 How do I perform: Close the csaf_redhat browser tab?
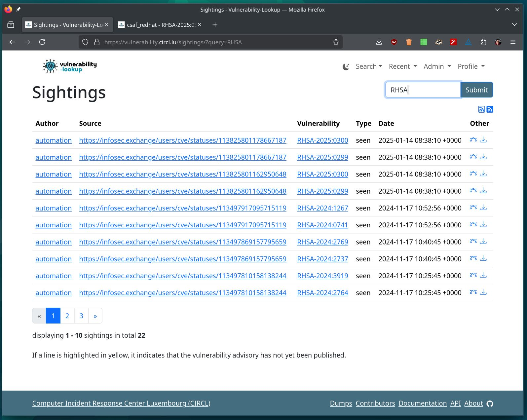coord(200,25)
